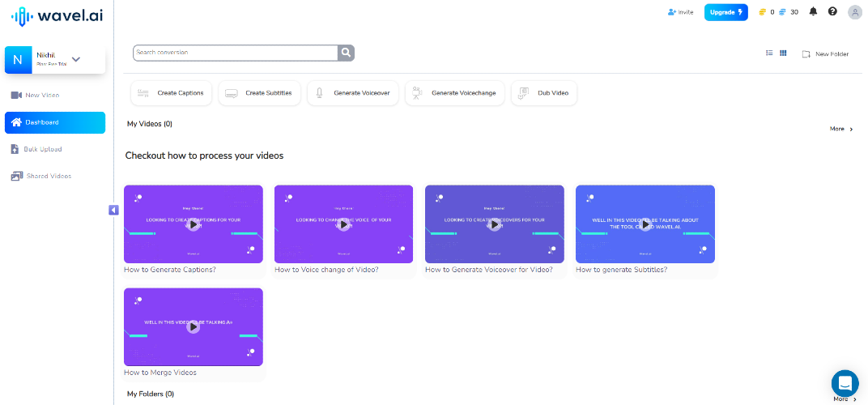Open the user profile avatar

(x=855, y=12)
